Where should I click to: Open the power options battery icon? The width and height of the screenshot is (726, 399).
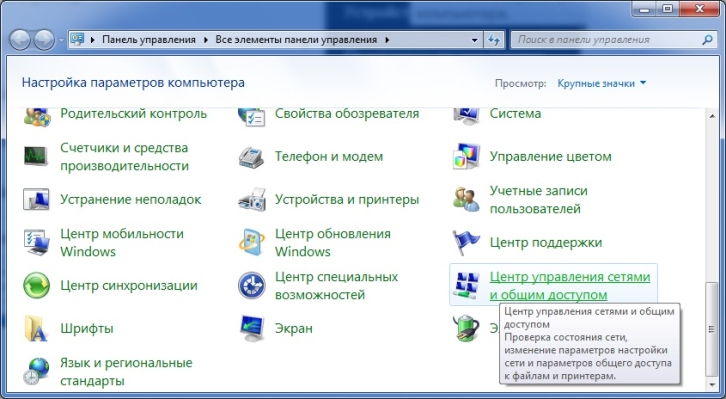[x=466, y=329]
